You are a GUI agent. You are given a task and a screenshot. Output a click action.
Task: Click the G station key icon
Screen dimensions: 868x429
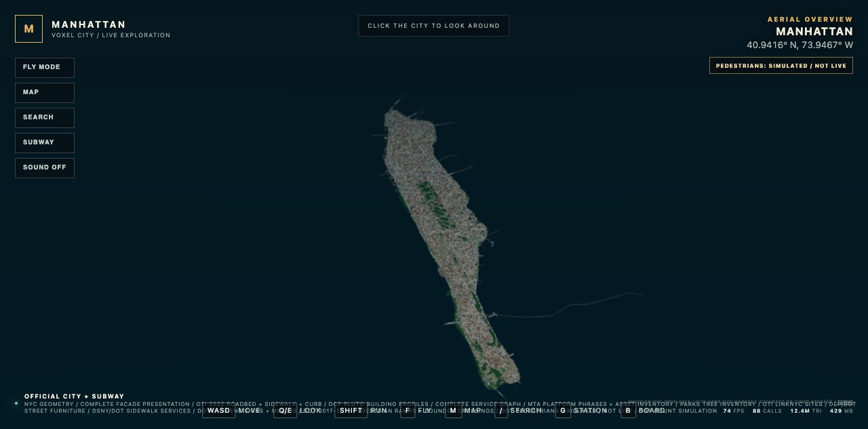tap(563, 411)
